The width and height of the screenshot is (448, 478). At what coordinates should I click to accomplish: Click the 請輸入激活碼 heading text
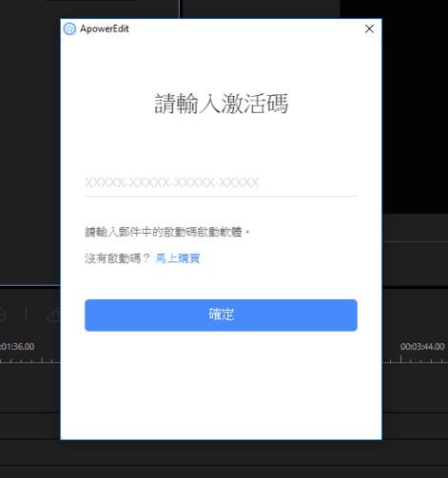coord(221,104)
